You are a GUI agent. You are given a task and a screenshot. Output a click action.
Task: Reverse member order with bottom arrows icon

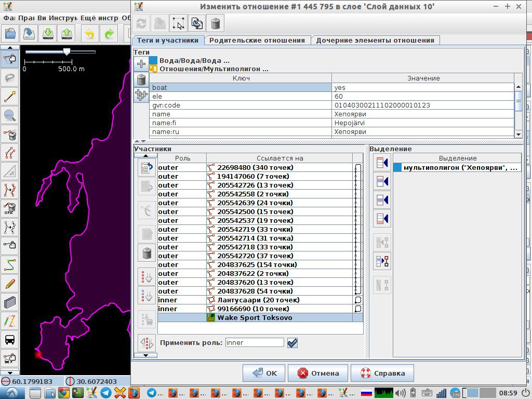point(147,343)
